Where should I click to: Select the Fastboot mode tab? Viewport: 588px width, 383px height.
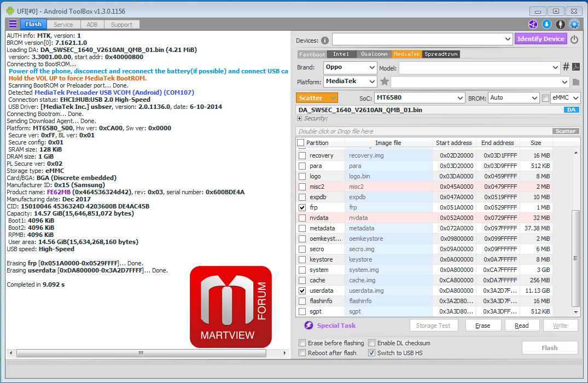312,54
